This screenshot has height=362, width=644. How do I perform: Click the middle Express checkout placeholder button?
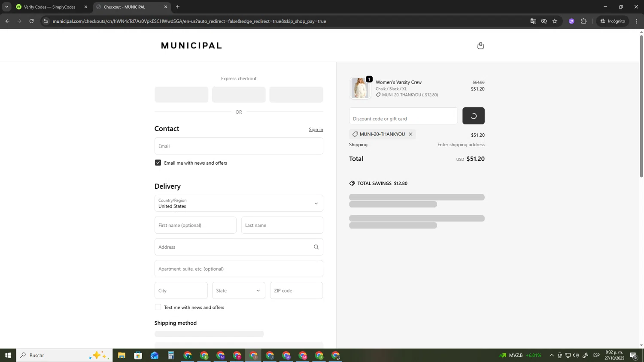click(x=239, y=94)
